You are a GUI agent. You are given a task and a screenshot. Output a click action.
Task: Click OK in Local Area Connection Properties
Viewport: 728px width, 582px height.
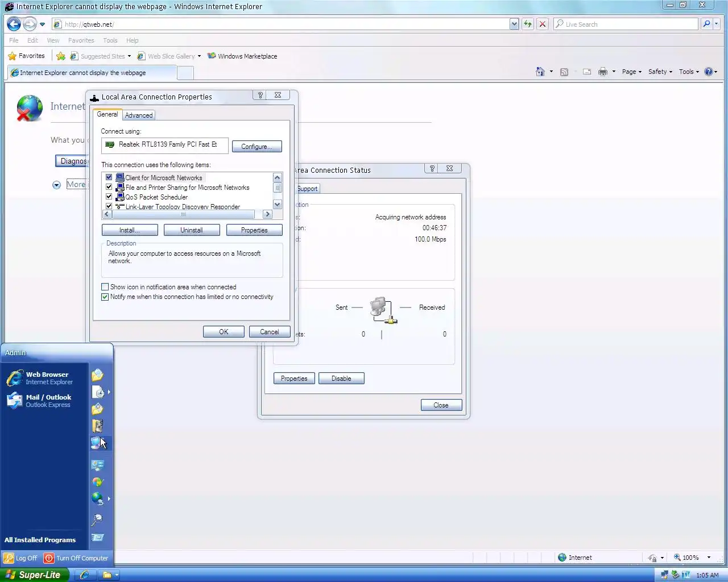click(224, 332)
